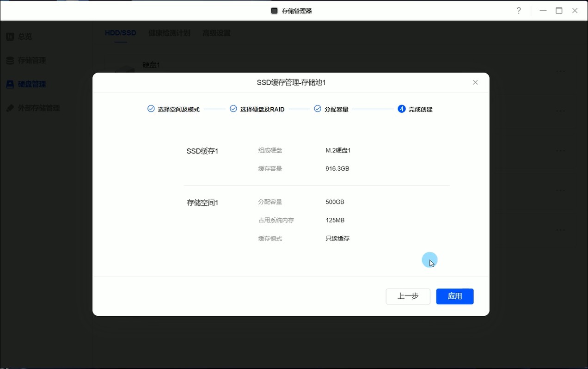
Task: Click the checkmark icon for 选择空间及模式 step
Action: pyautogui.click(x=151, y=109)
